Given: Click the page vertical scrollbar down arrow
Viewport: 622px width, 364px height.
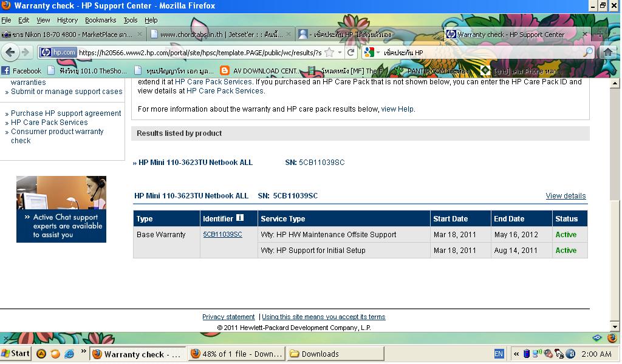Looking at the screenshot, I should pos(615,326).
